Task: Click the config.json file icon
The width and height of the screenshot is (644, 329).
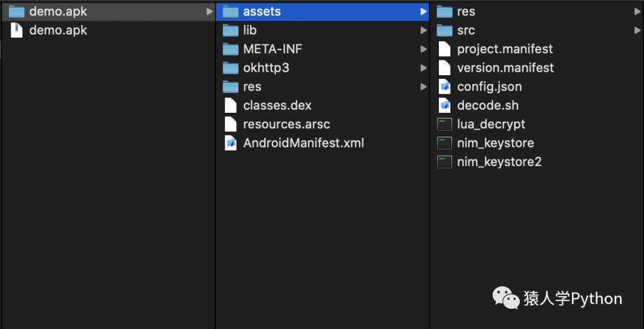Action: click(x=445, y=87)
